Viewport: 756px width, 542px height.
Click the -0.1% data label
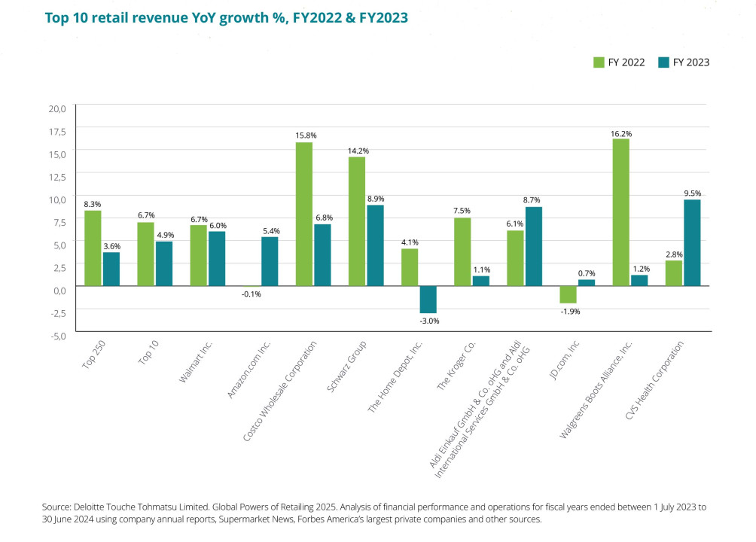(x=251, y=294)
